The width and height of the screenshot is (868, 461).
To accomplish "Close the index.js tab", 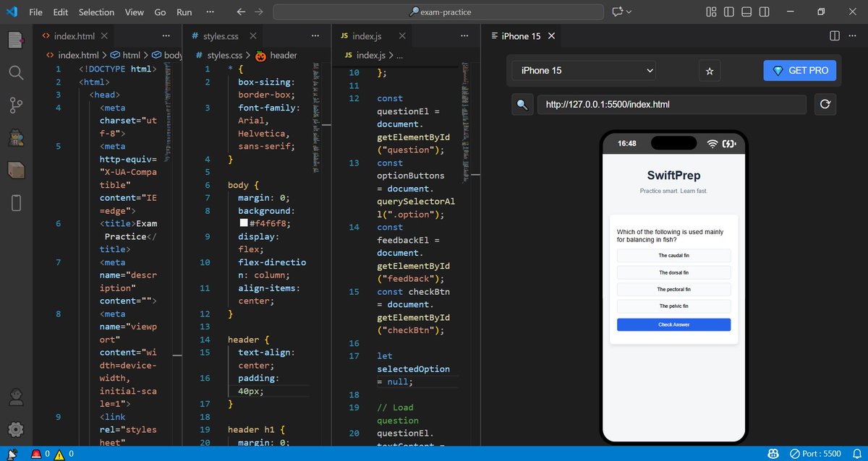I will click(402, 36).
